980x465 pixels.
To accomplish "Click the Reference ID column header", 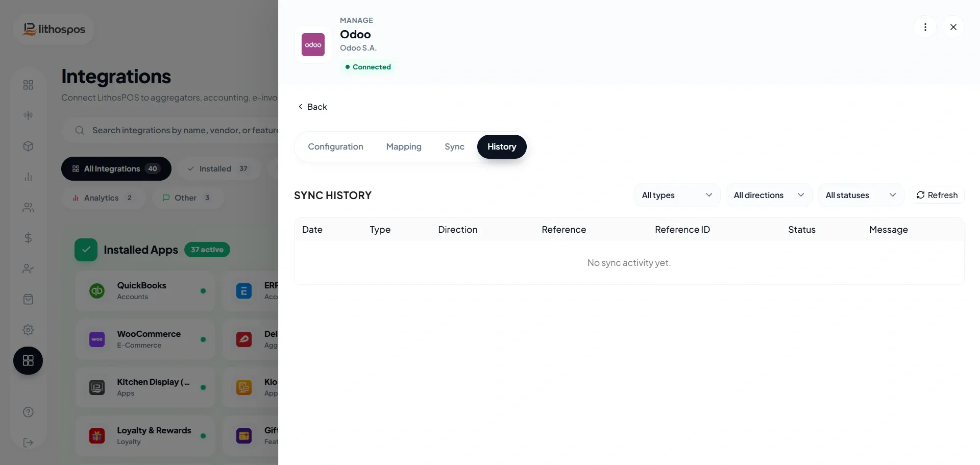I will (x=682, y=230).
